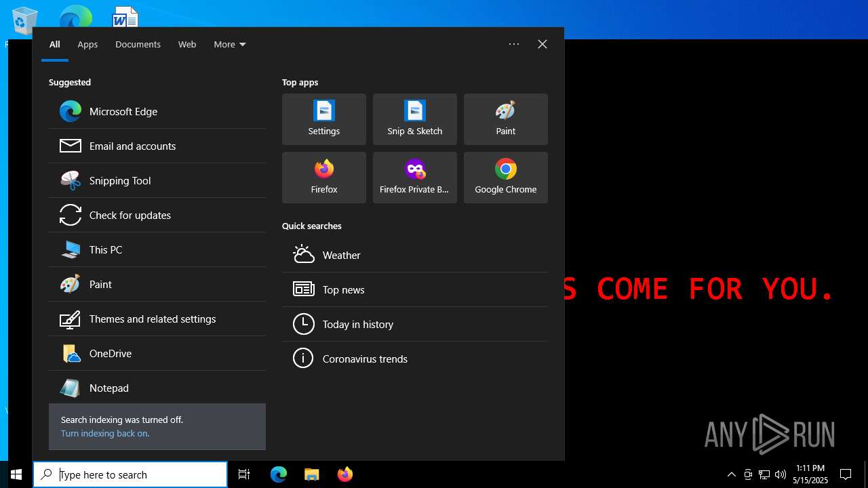Viewport: 868px width, 488px height.
Task: Click the Weather quick search icon
Action: tap(304, 255)
